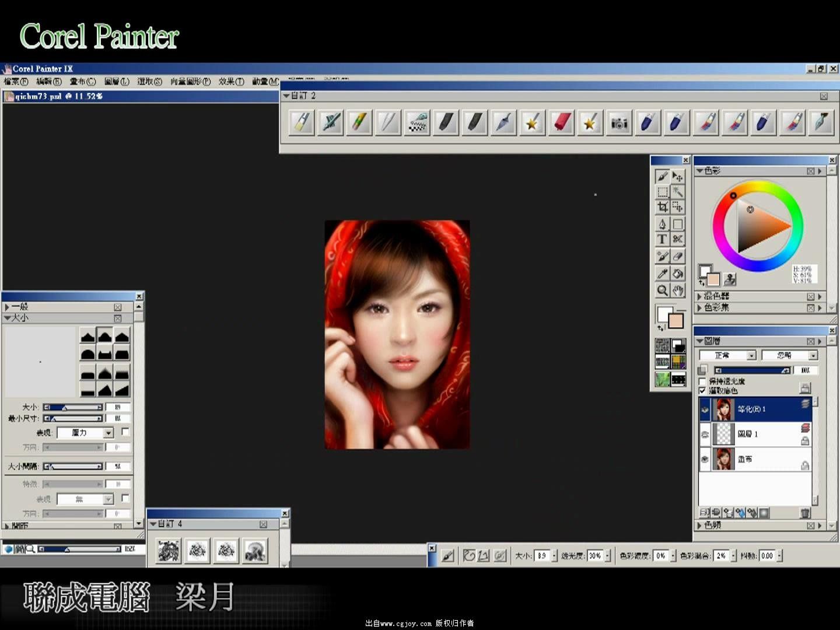Select the Crop tool

point(662,207)
